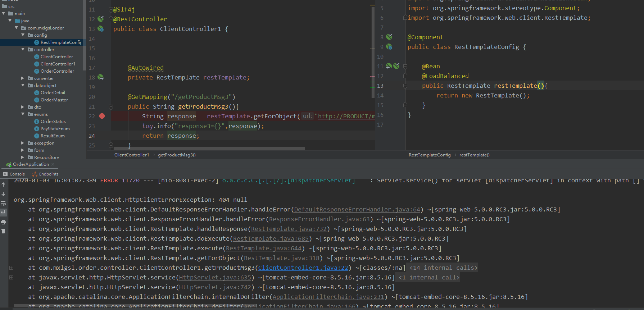Collapse the dataobject package

click(x=23, y=86)
